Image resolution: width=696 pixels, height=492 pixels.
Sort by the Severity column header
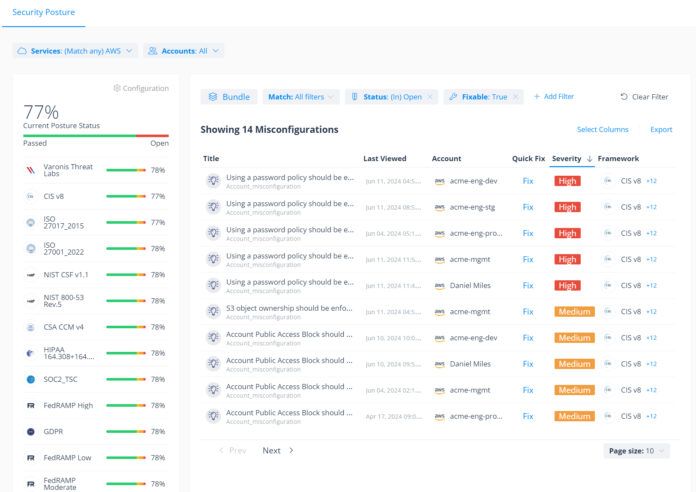click(x=572, y=159)
